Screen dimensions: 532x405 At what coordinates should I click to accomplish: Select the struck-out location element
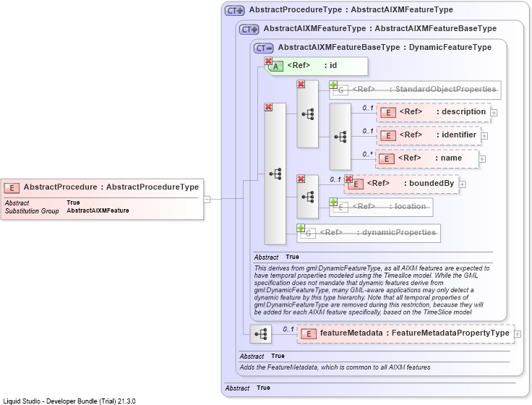[x=381, y=207]
